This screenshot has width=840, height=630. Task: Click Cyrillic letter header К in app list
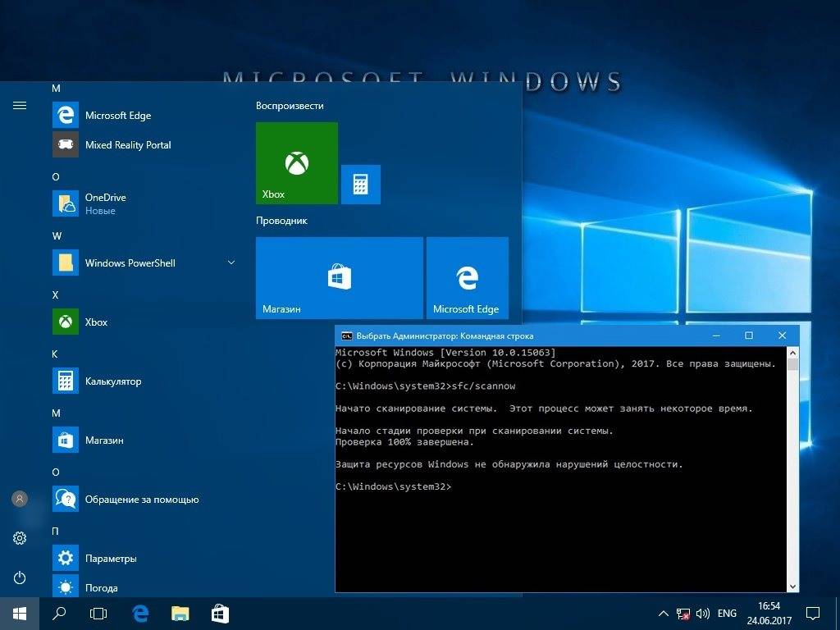[55, 354]
